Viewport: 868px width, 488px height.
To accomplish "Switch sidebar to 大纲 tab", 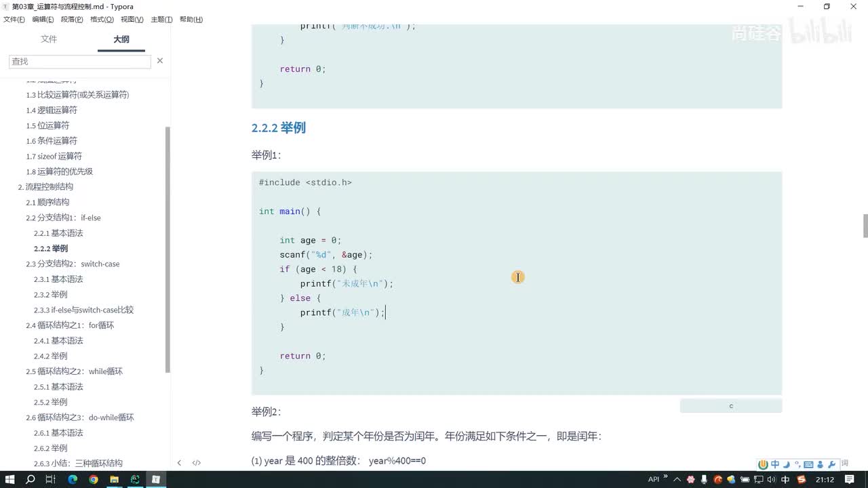I will (x=121, y=39).
